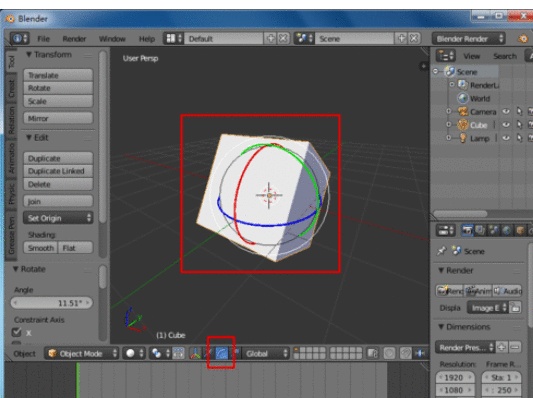Screen dimensions: 533x398
Task: Hide the Lamp with eye icon
Action: tap(506, 138)
